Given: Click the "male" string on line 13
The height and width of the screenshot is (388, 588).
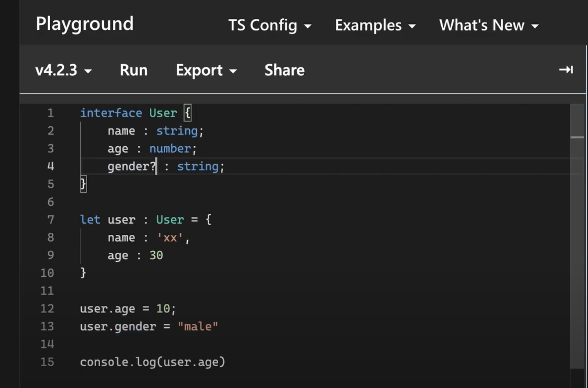Looking at the screenshot, I should pos(198,326).
